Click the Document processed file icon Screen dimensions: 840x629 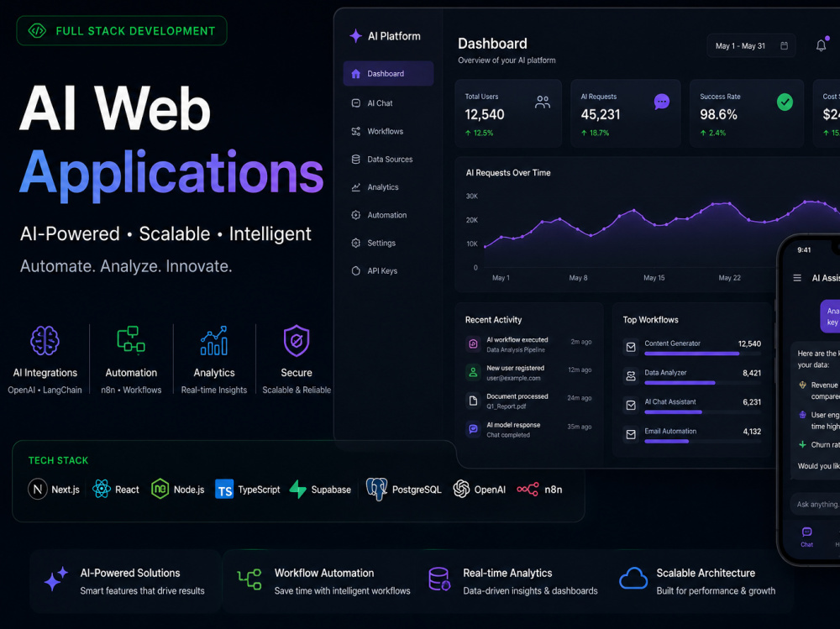click(x=473, y=401)
